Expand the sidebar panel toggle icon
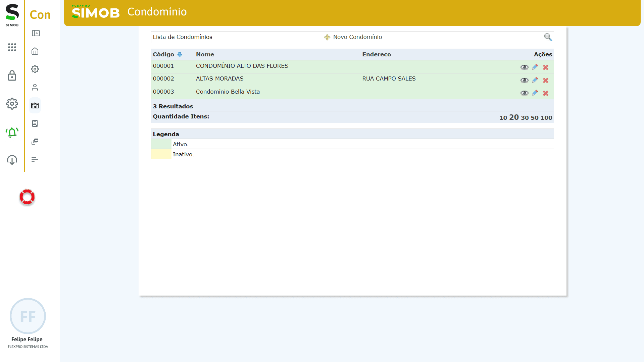The image size is (644, 362). tap(36, 33)
